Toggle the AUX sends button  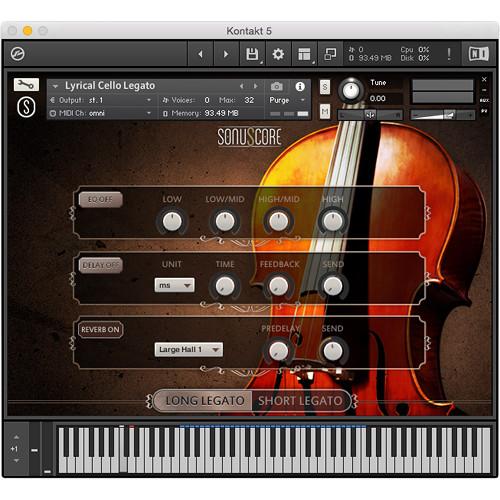(x=484, y=100)
